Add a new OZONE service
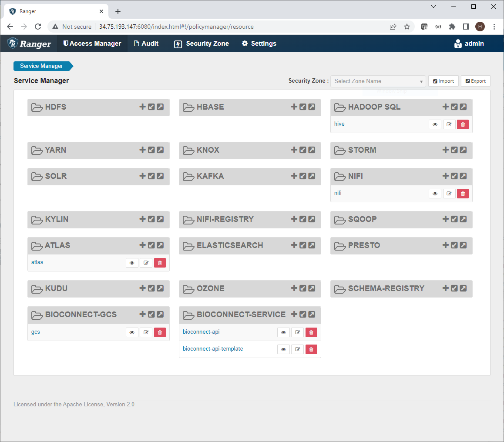504x442 pixels. point(294,288)
